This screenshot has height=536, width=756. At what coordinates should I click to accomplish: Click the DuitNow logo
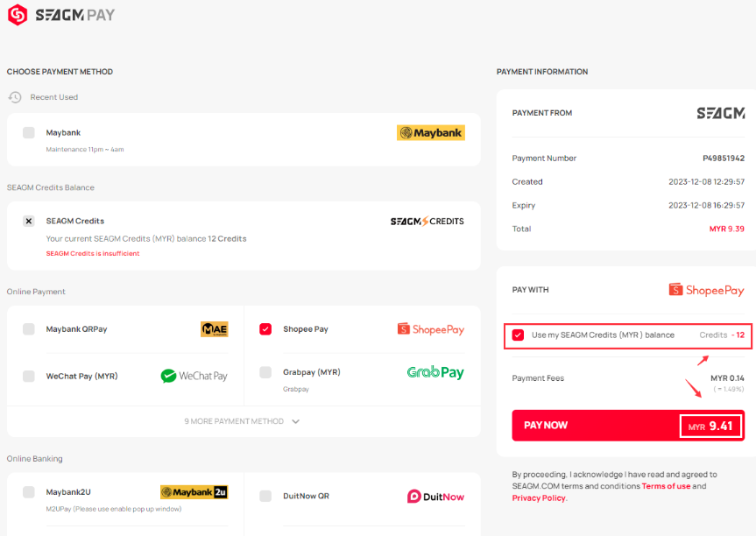tap(435, 496)
